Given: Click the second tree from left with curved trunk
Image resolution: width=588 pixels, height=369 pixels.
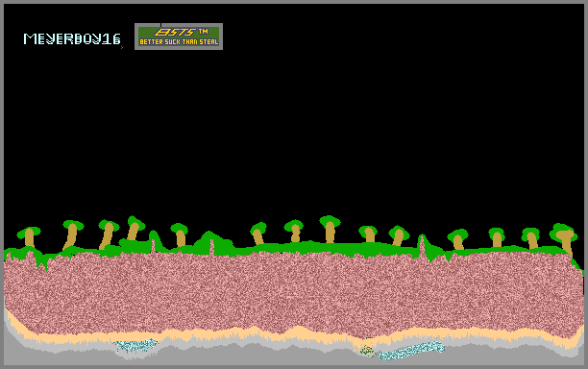Looking at the screenshot, I should click(x=72, y=234).
